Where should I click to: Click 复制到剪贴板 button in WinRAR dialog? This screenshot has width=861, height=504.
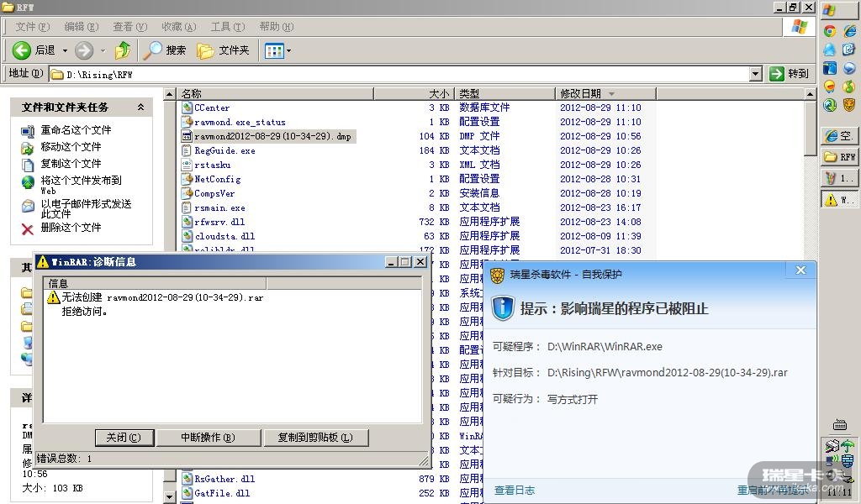pos(316,438)
